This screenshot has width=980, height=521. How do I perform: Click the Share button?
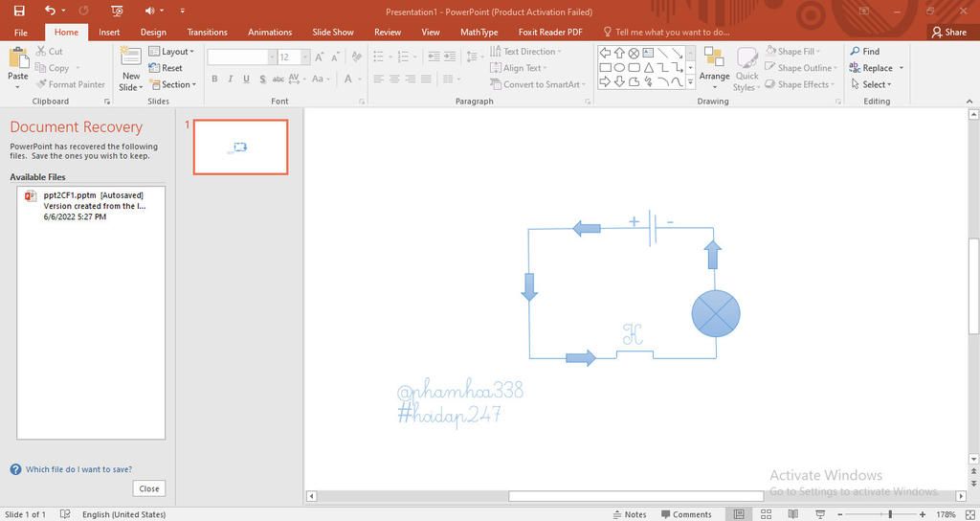tap(948, 32)
